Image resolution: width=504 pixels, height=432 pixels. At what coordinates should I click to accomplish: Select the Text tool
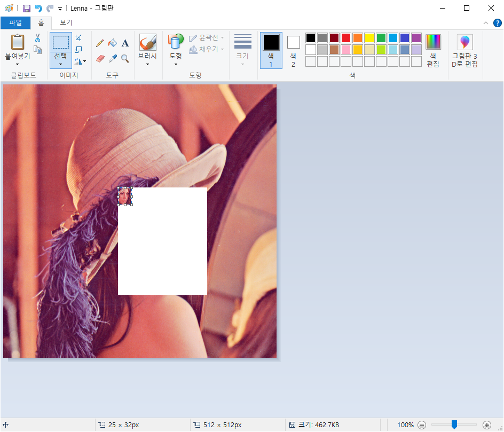pyautogui.click(x=125, y=43)
